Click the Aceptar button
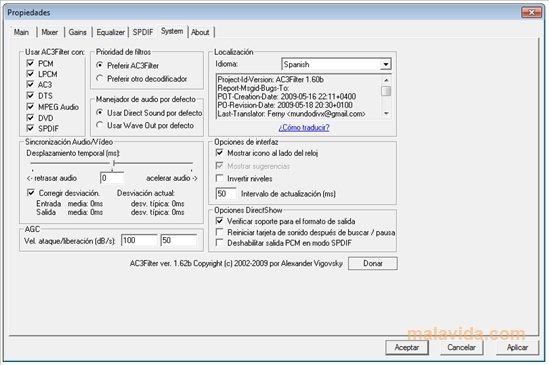Screen dimensions: 549x365 (407, 347)
